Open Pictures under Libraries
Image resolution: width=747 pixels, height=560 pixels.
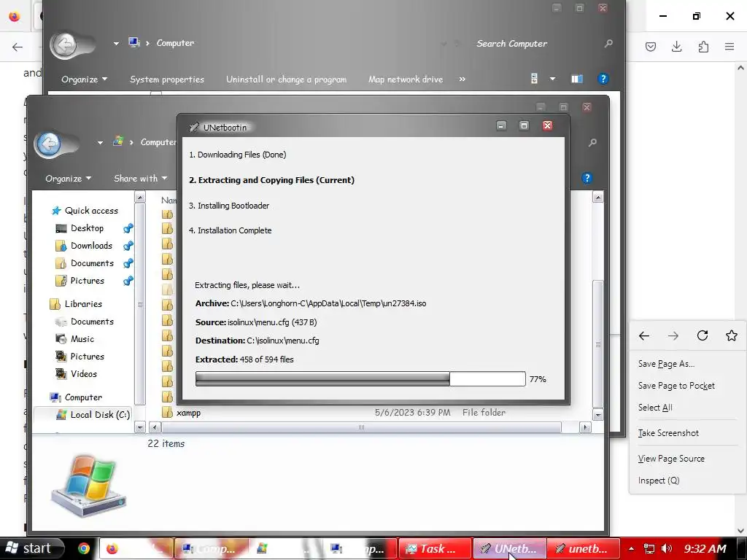coord(80,357)
